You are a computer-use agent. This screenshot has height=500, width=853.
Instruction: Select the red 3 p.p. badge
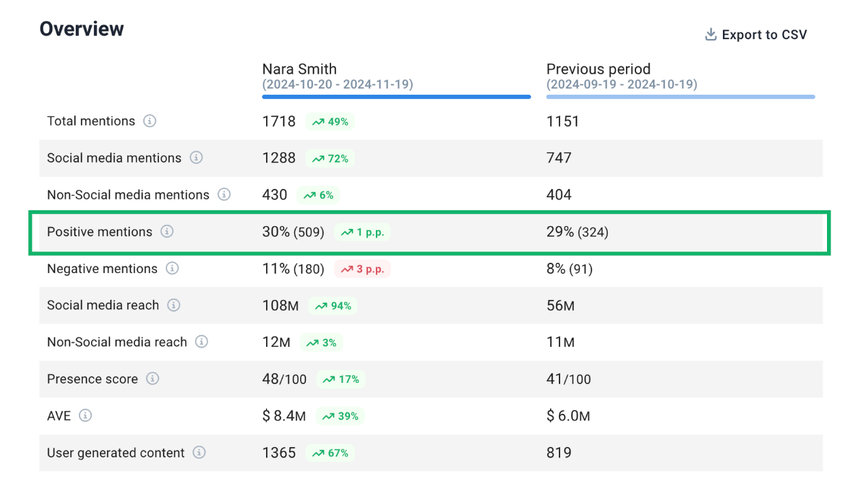362,269
